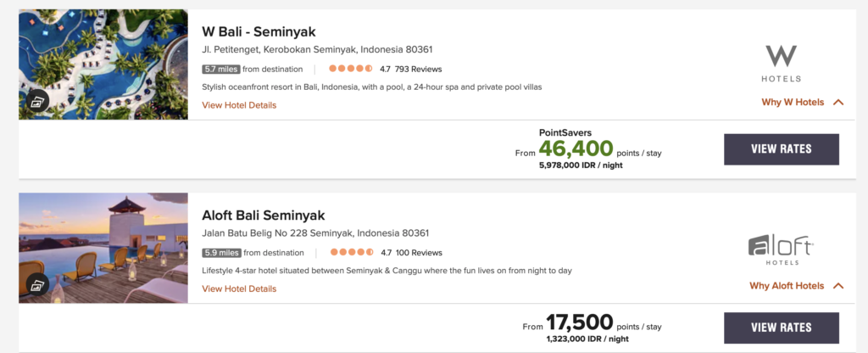Click the Aloft Hotels brand logo

[x=781, y=248]
